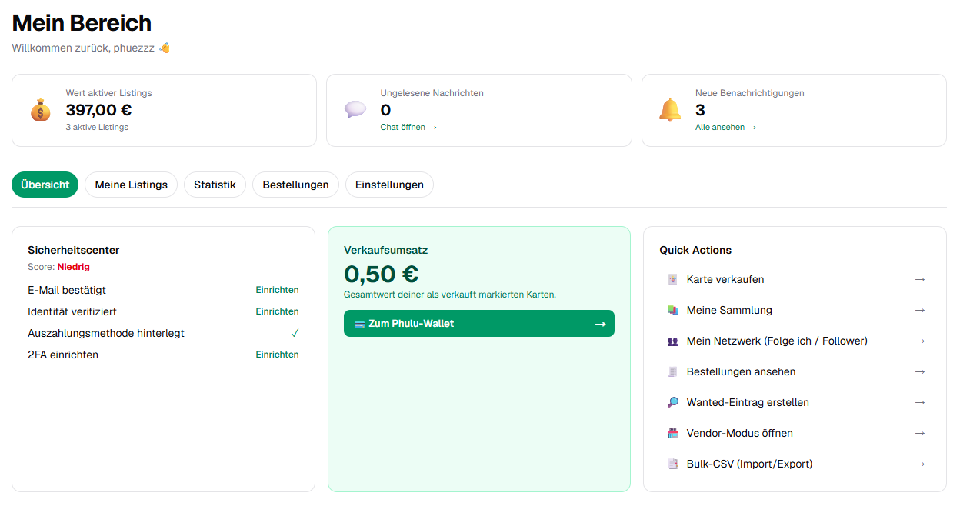Click the Wert aktiver Listings label
This screenshot has height=526, width=980.
click(108, 93)
